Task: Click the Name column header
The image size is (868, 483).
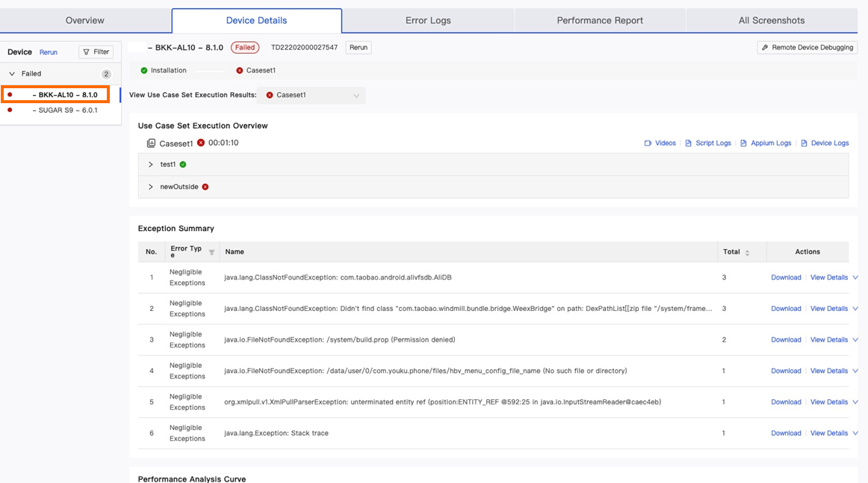Action: [x=235, y=252]
